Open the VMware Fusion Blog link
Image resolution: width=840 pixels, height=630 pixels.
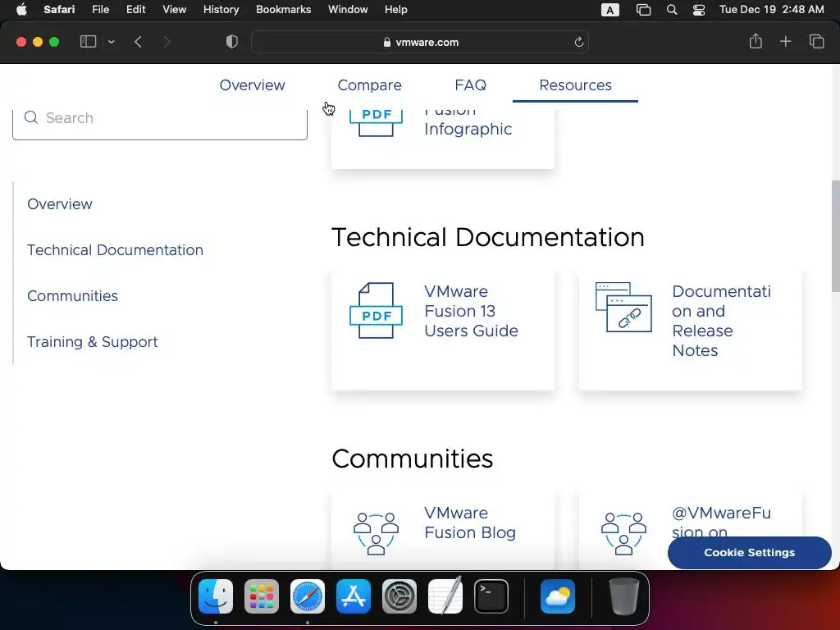point(470,523)
